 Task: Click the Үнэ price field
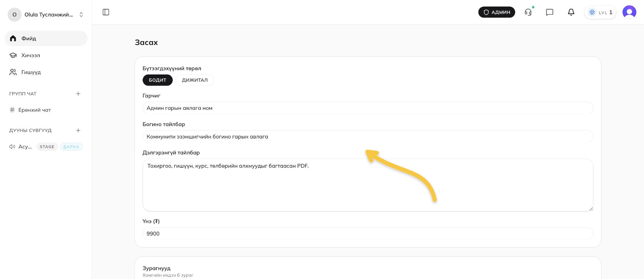368,233
